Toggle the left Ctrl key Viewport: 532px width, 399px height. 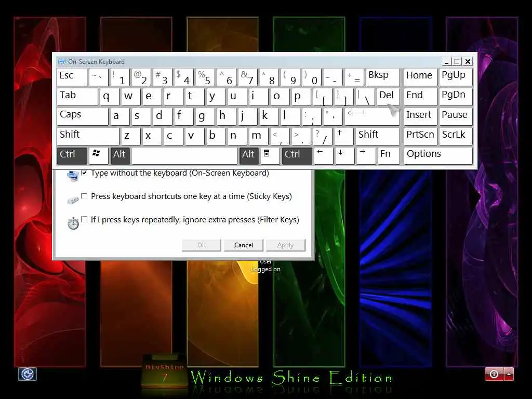72,156
